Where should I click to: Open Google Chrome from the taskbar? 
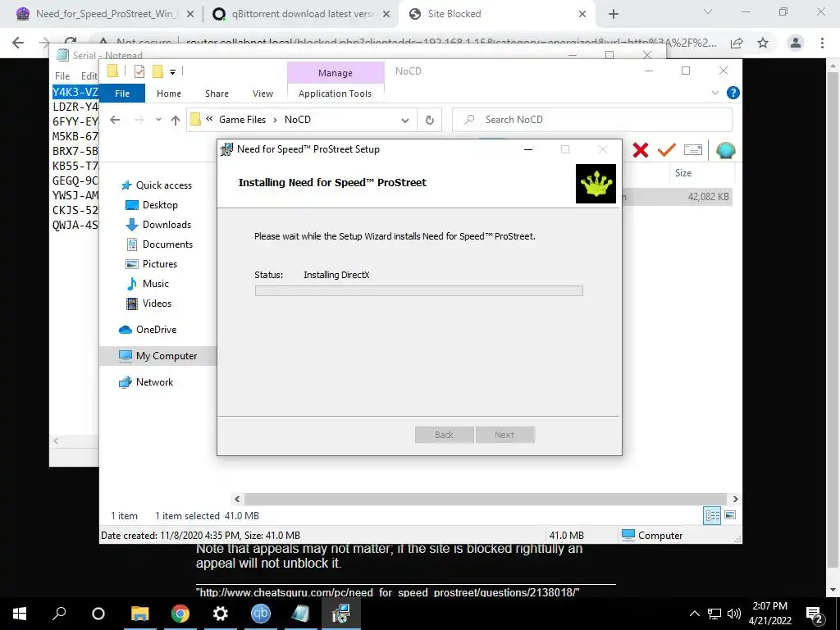coord(180,614)
